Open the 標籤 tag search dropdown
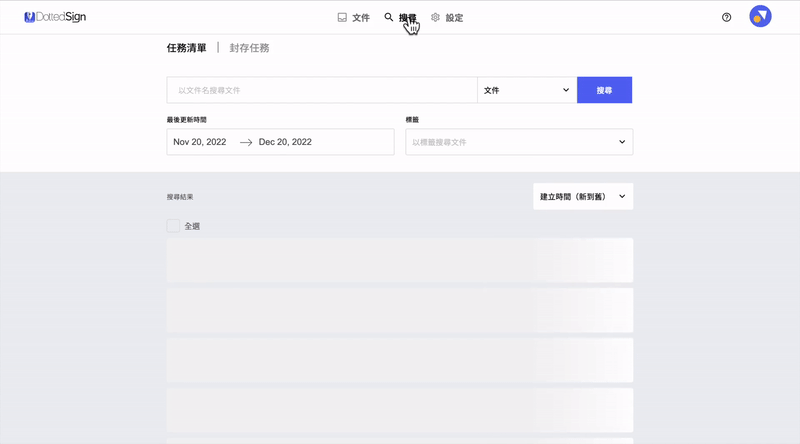The height and width of the screenshot is (444, 800). tap(519, 142)
